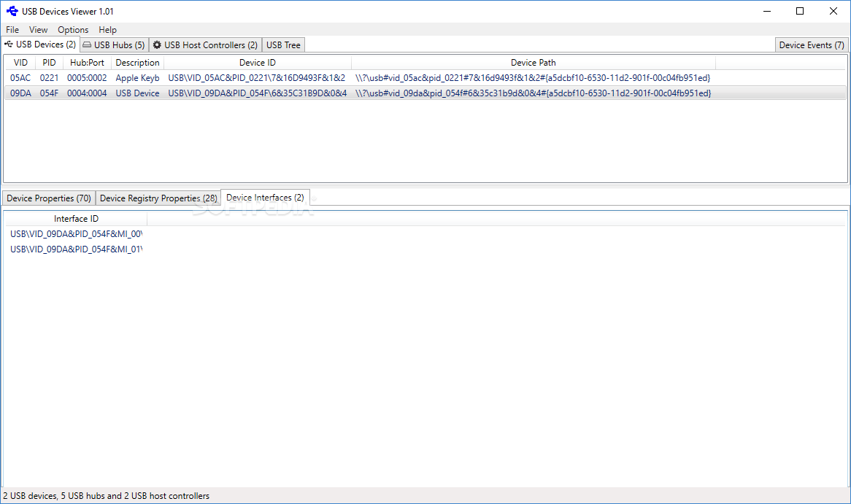Sort by the Description column header
This screenshot has height=504, width=851.
[137, 62]
